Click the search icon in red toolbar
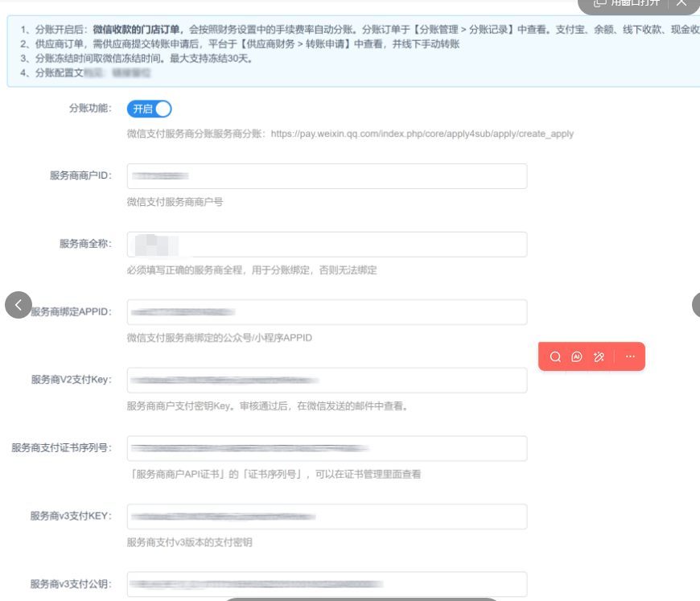The height and width of the screenshot is (601, 700). pos(555,356)
